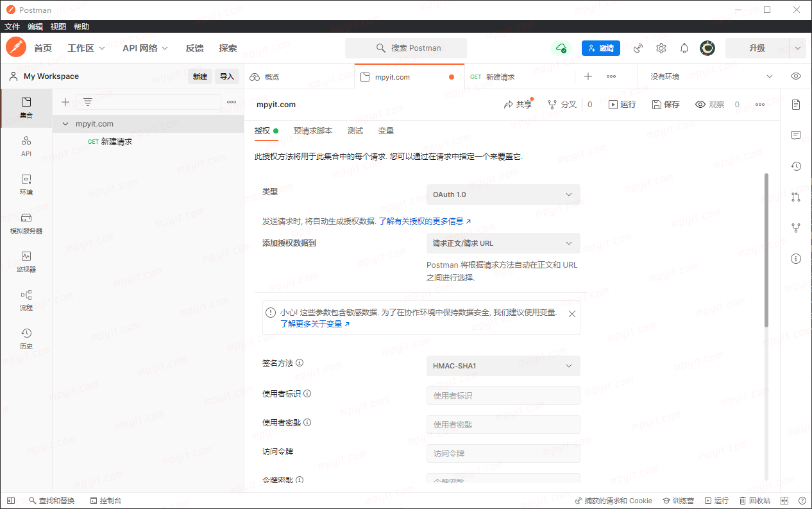Image resolution: width=812 pixels, height=509 pixels.
Task: Click the blue 邀请 button
Action: pyautogui.click(x=601, y=48)
